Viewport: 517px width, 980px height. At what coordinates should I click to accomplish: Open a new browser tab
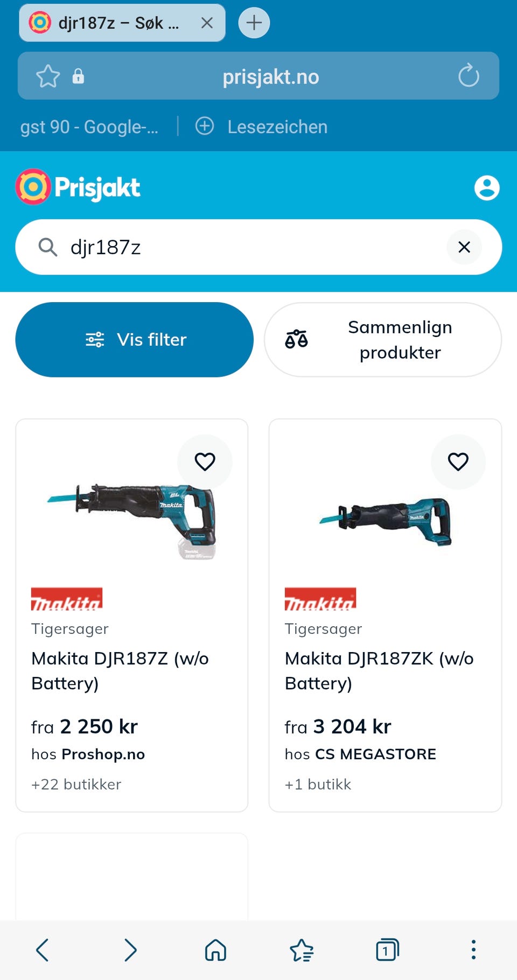click(254, 23)
